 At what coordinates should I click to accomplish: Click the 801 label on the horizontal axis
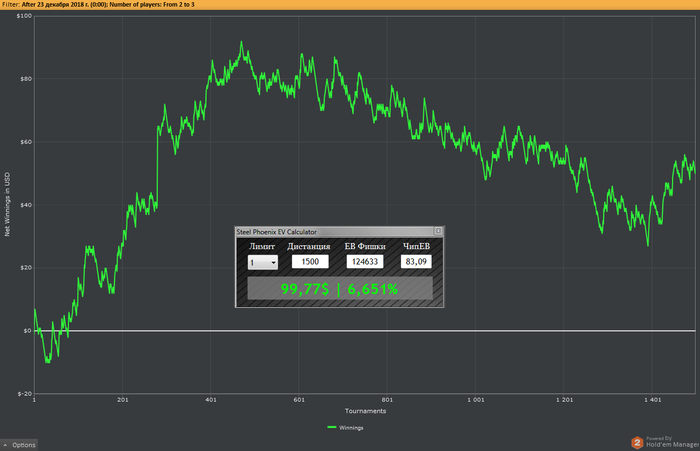[388, 400]
